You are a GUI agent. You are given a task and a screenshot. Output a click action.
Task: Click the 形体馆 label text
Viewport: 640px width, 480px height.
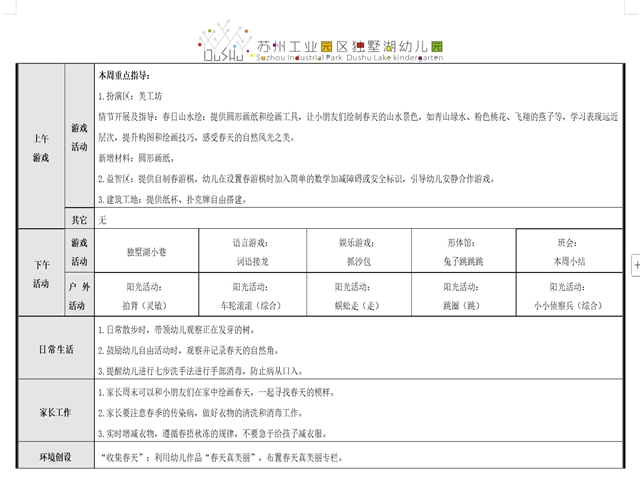click(x=461, y=243)
